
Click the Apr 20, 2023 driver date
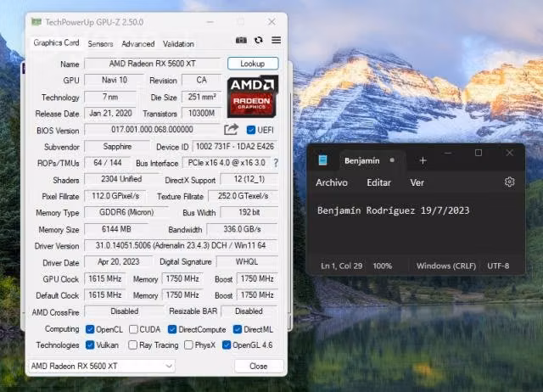pyautogui.click(x=119, y=262)
